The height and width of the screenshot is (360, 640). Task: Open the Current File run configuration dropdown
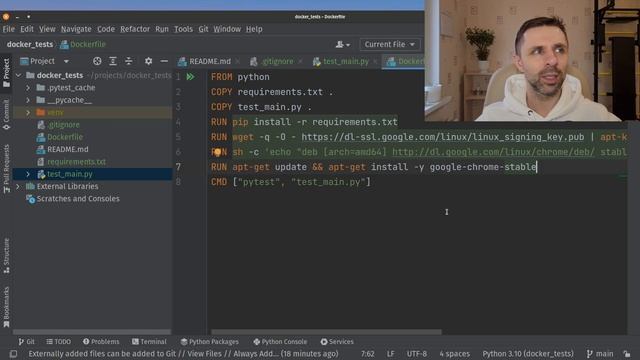(x=389, y=44)
